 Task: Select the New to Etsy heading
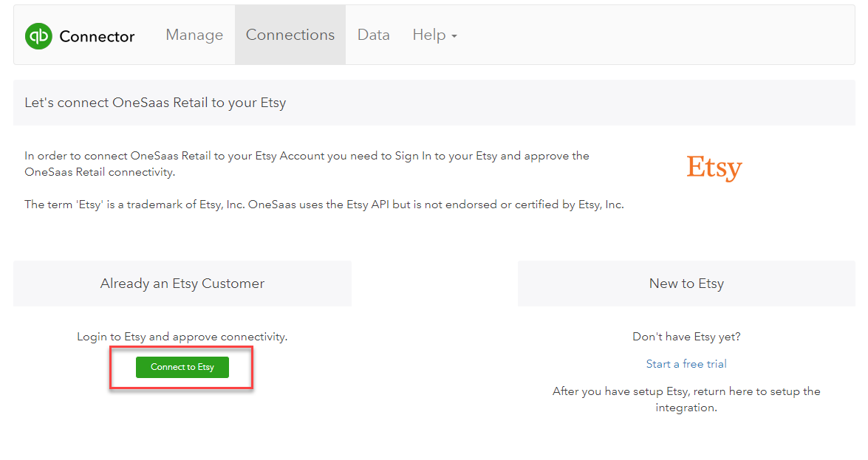tap(686, 284)
